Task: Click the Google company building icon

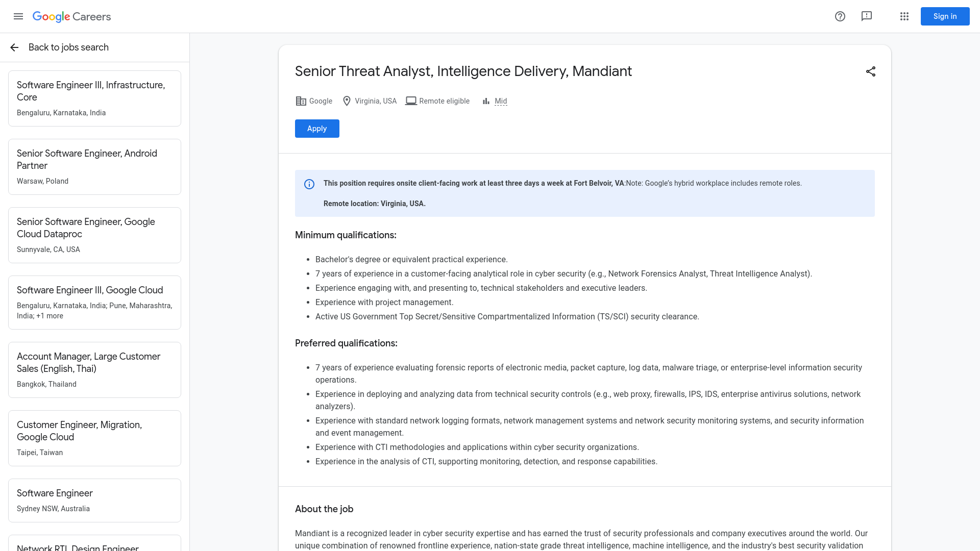Action: [301, 101]
